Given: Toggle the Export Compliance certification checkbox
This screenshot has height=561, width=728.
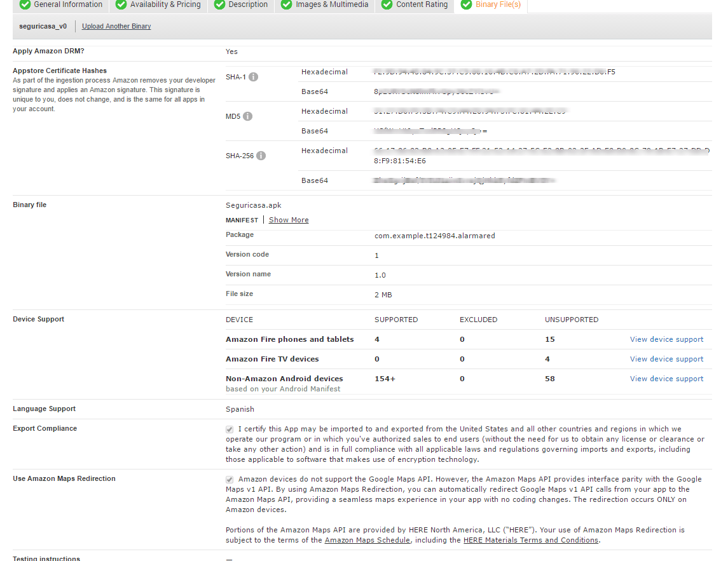Looking at the screenshot, I should tap(230, 429).
